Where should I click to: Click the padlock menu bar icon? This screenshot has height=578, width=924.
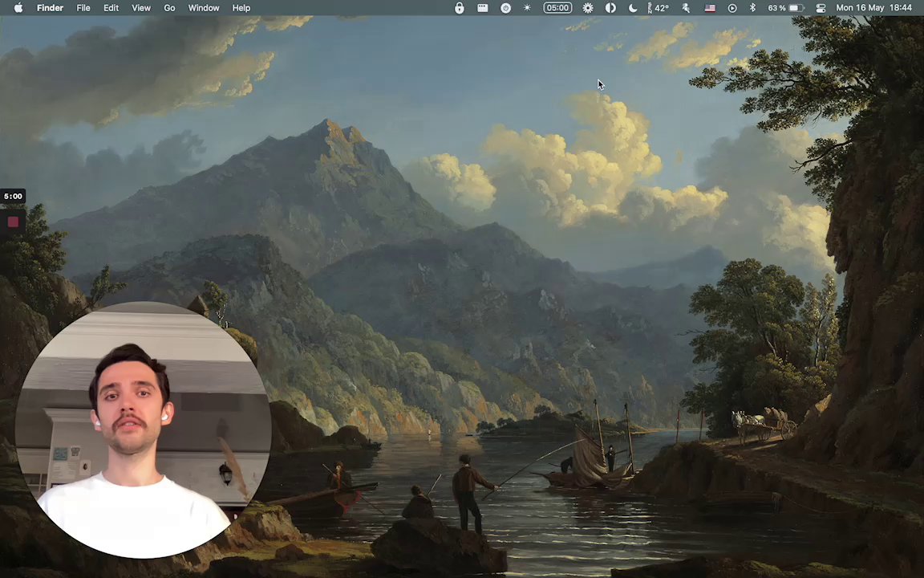click(459, 8)
